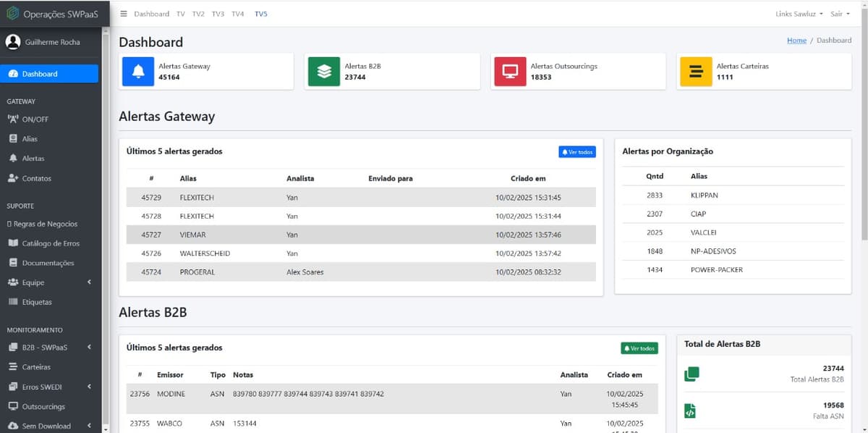Click VALCLEI in Alertas por Organização
The height and width of the screenshot is (433, 868).
click(x=703, y=232)
